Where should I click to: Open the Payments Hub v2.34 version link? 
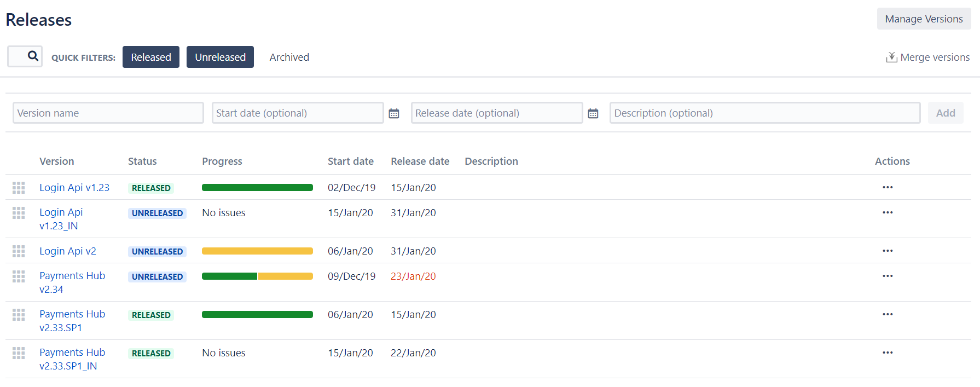(72, 282)
